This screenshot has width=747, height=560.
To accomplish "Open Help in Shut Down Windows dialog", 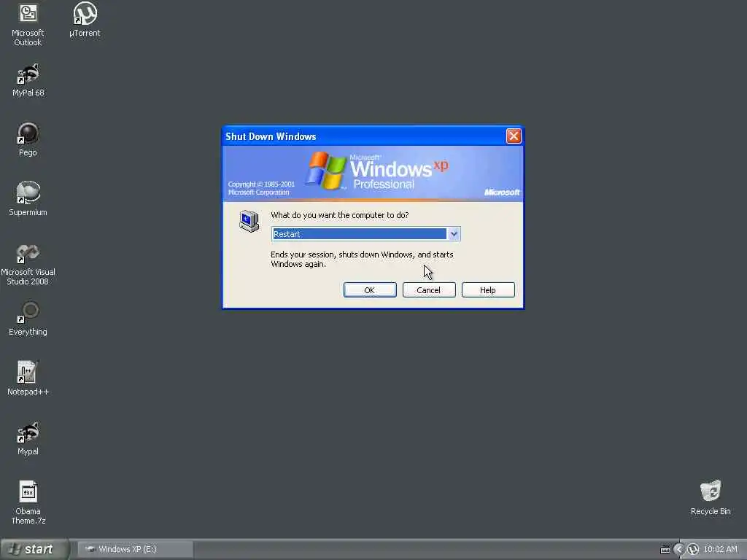I will coord(488,290).
